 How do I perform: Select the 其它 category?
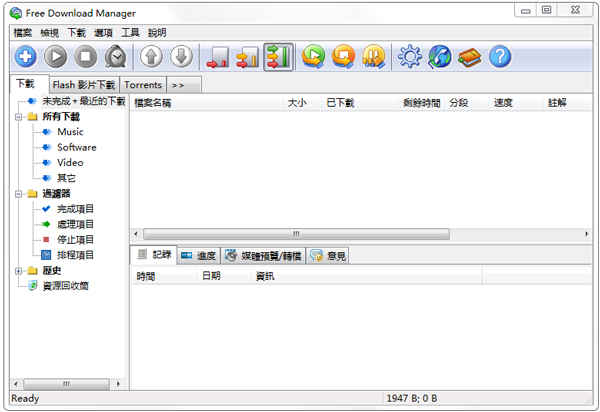[66, 178]
